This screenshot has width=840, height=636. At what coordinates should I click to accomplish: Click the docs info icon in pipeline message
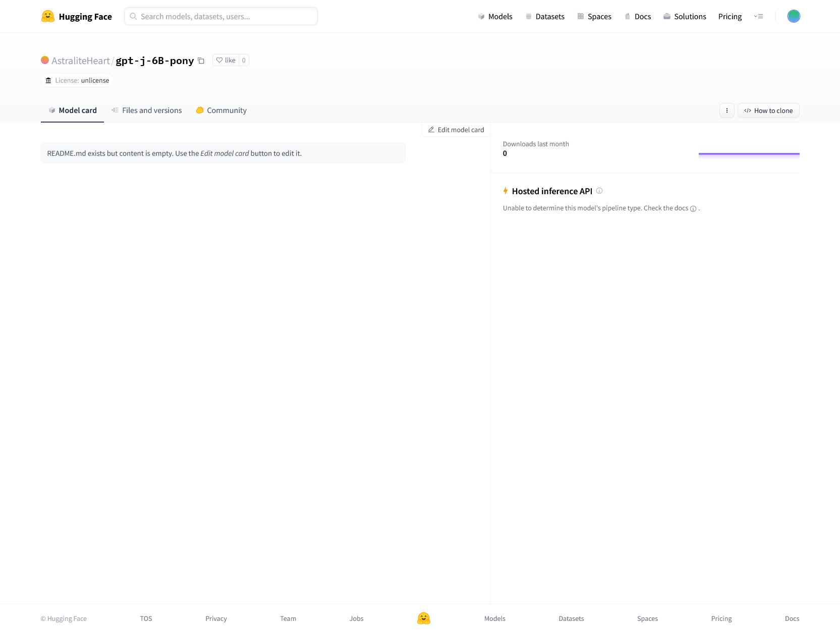(x=693, y=209)
